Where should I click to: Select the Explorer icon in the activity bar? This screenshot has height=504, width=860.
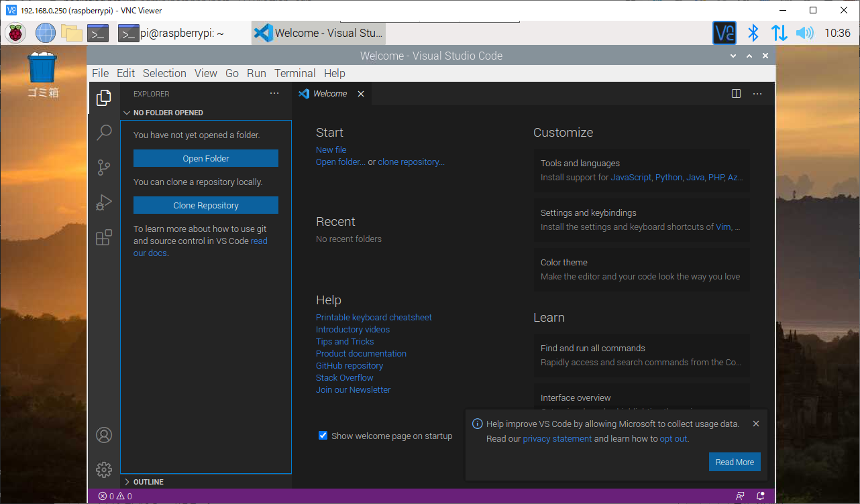pos(104,98)
